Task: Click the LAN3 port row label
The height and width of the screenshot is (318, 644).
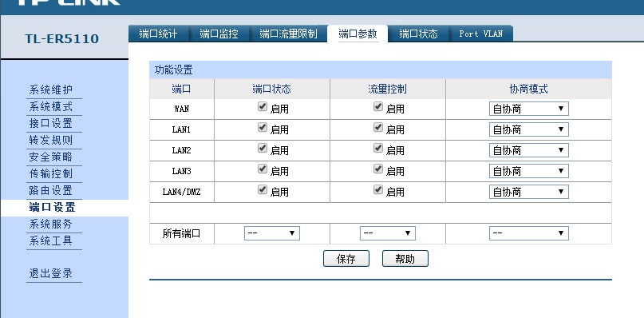Action: (x=181, y=171)
